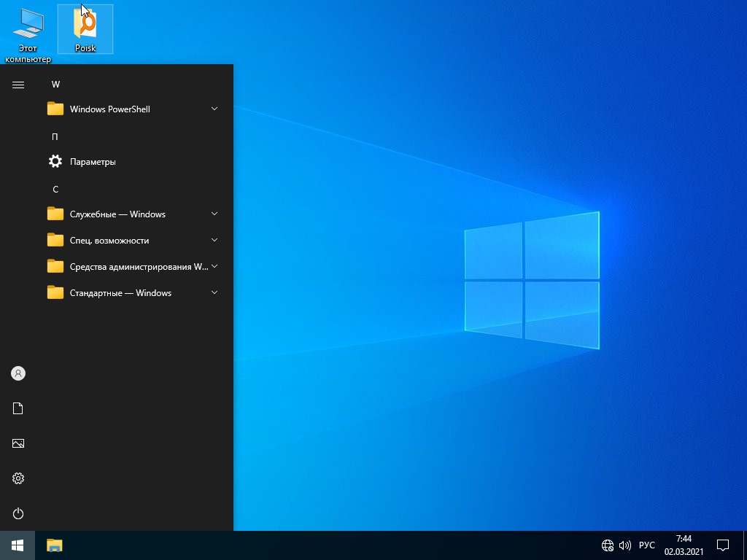747x560 pixels.
Task: Open Pictures from Start sidebar
Action: coord(18,443)
